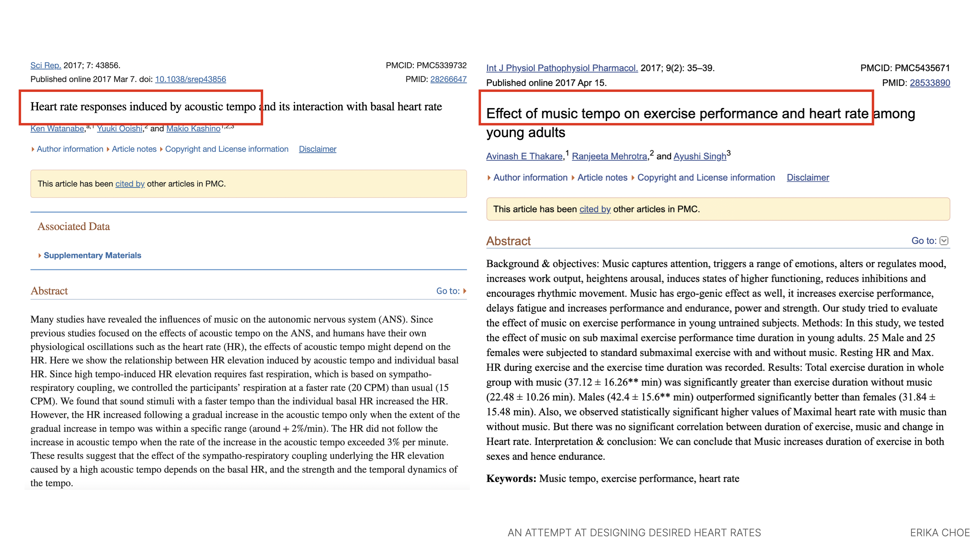This screenshot has height=548, width=980.
Task: Click left 'Abstract' heading
Action: point(49,291)
